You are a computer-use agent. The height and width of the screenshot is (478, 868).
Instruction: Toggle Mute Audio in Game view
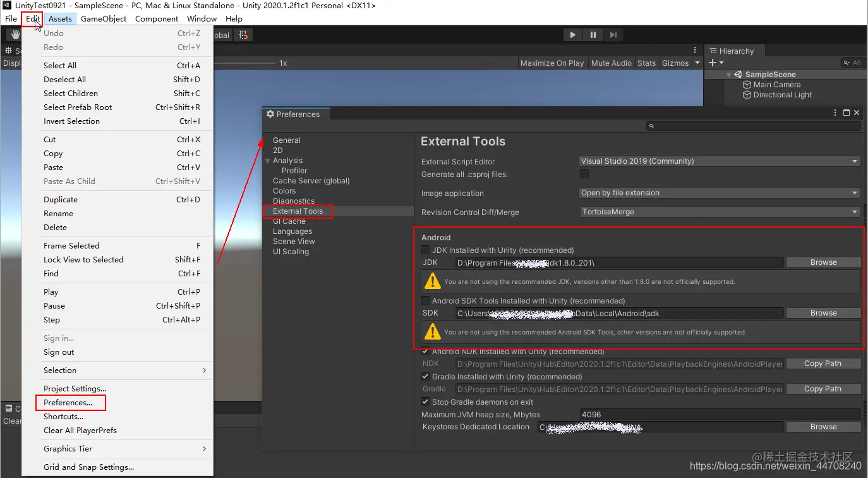tap(612, 63)
